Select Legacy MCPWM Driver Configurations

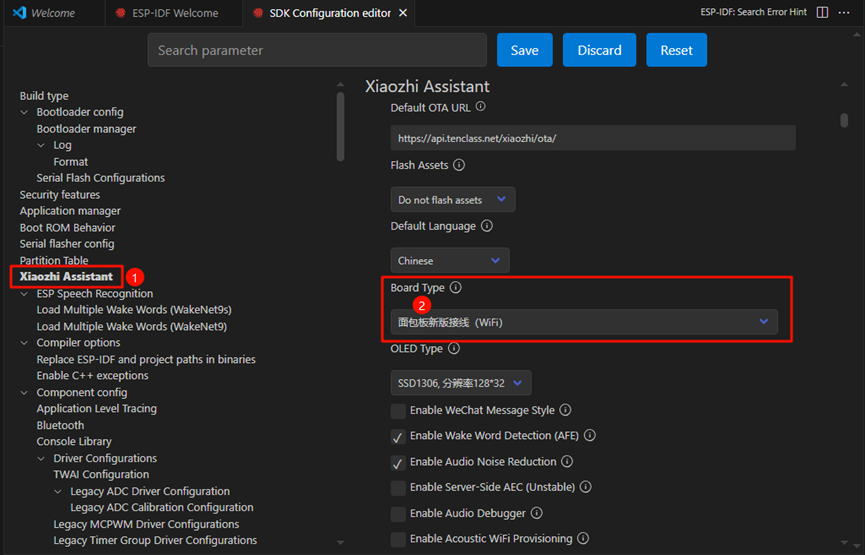(x=146, y=524)
